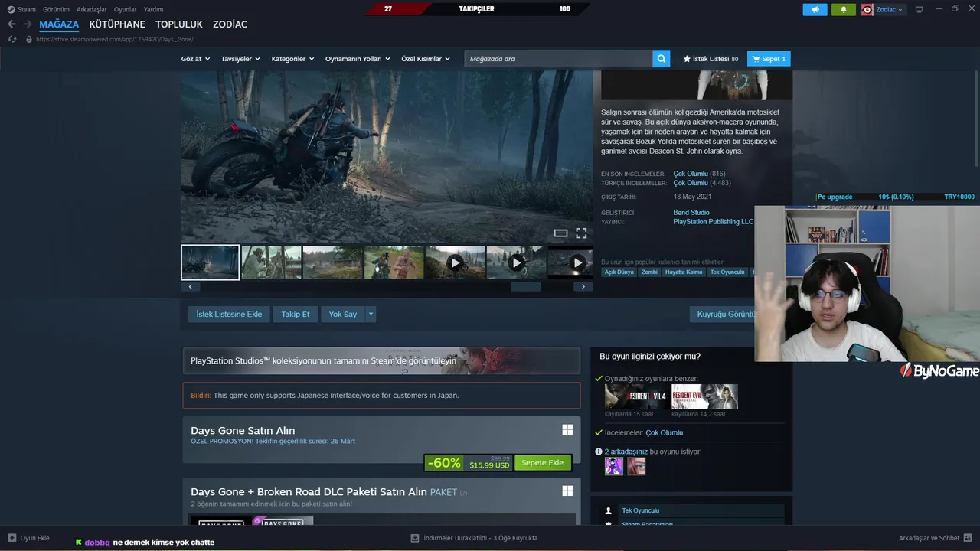Reload the store page with refresh icon
Screen dimensions: 980x551
[12, 39]
